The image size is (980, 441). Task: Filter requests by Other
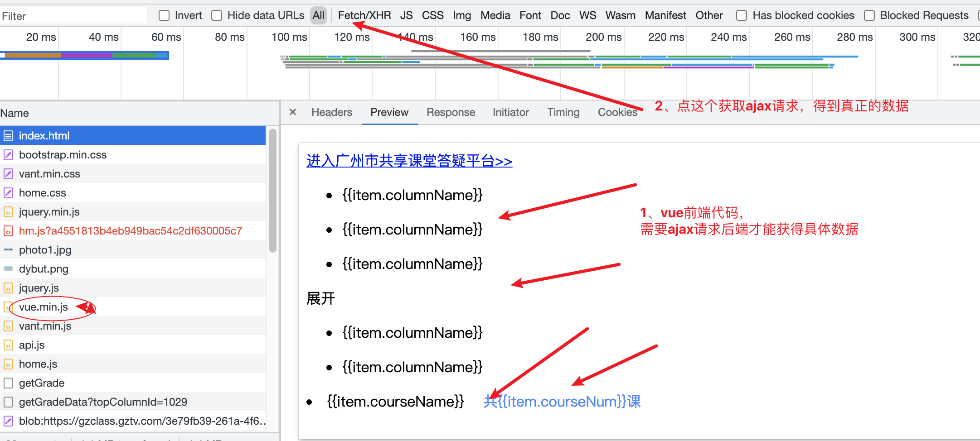tap(709, 15)
